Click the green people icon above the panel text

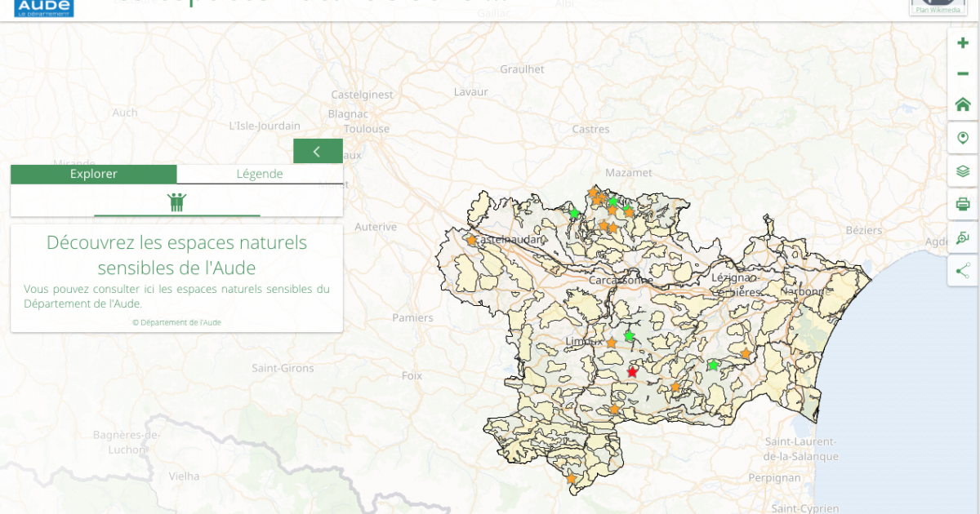(178, 200)
